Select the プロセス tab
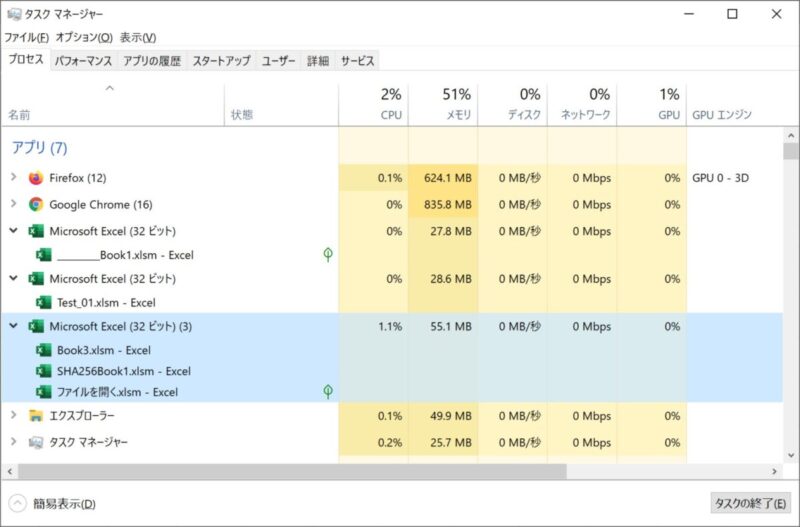 26,60
